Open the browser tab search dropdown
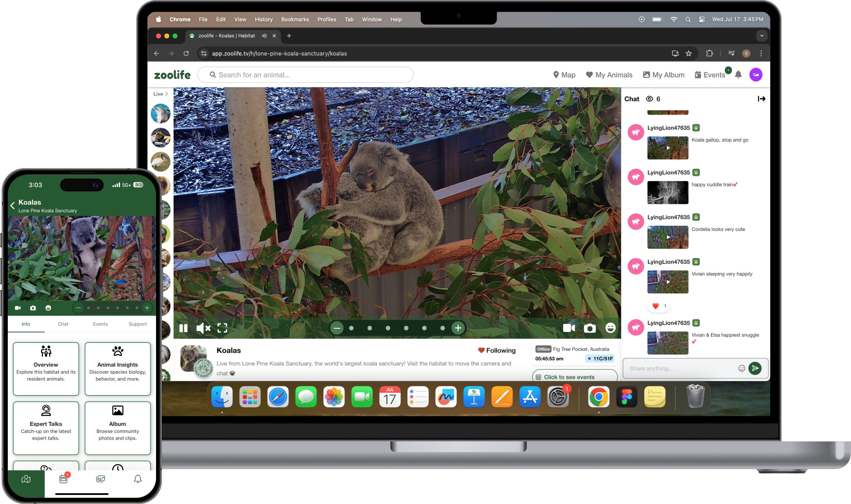 click(762, 36)
